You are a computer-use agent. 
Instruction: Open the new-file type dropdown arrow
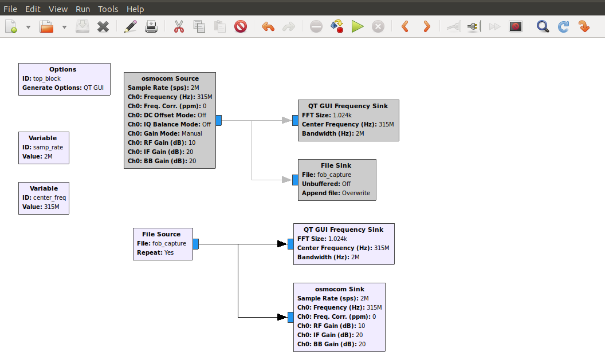tap(28, 27)
